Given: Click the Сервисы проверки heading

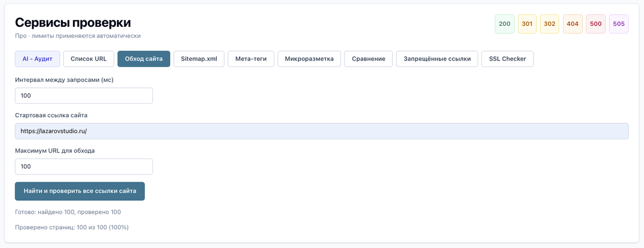Looking at the screenshot, I should [x=73, y=22].
